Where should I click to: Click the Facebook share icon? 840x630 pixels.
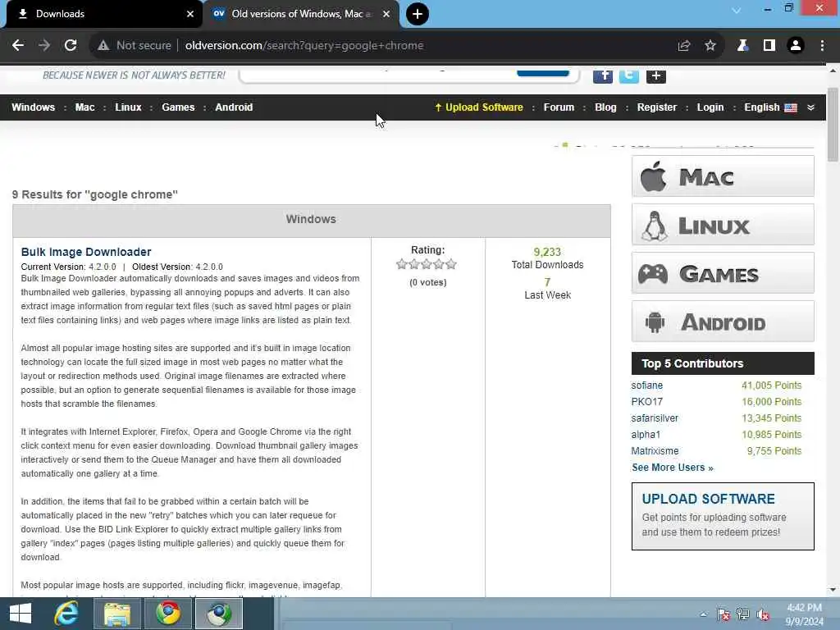coord(603,75)
